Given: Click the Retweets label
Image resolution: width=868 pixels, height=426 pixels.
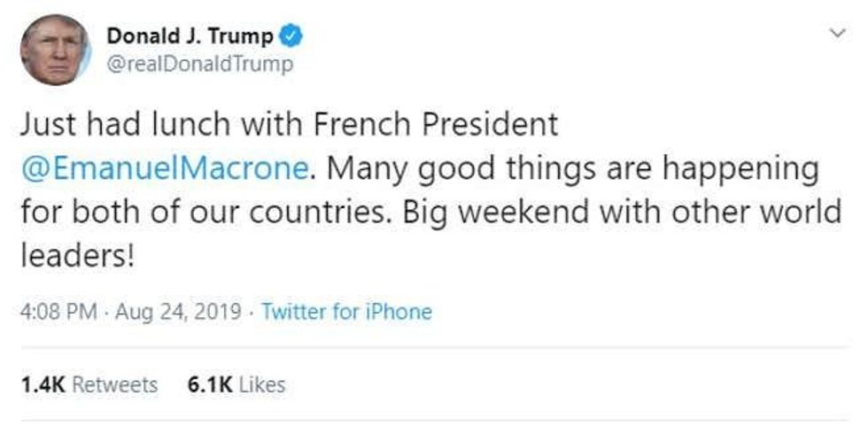Looking at the screenshot, I should 114,384.
